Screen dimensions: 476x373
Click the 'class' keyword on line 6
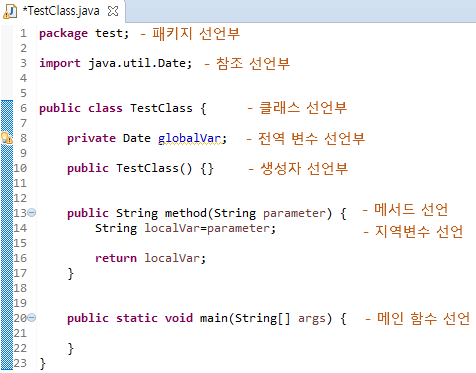[105, 108]
